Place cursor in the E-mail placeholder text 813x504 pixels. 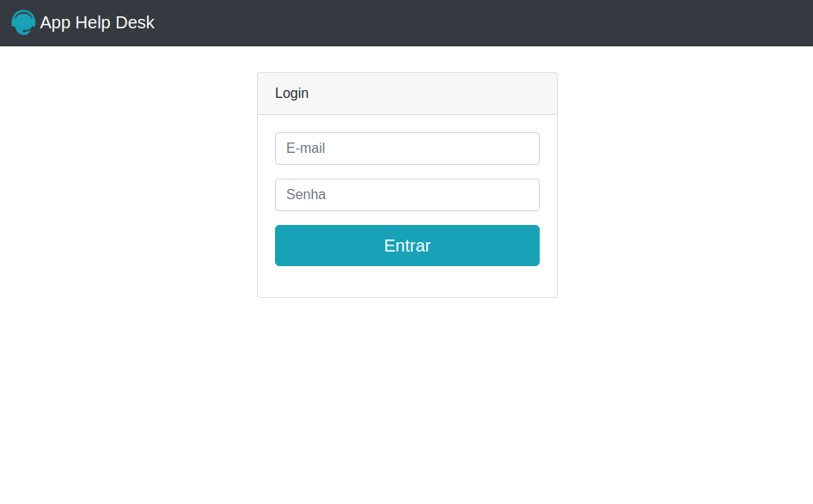(x=305, y=149)
